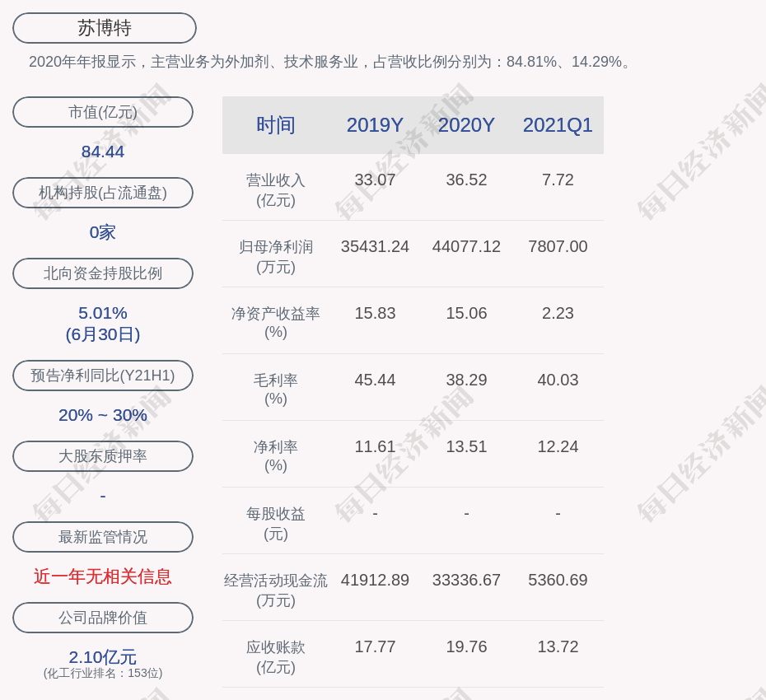766x700 pixels.
Task: Select the 市值(亿元) label pill
Action: [103, 112]
